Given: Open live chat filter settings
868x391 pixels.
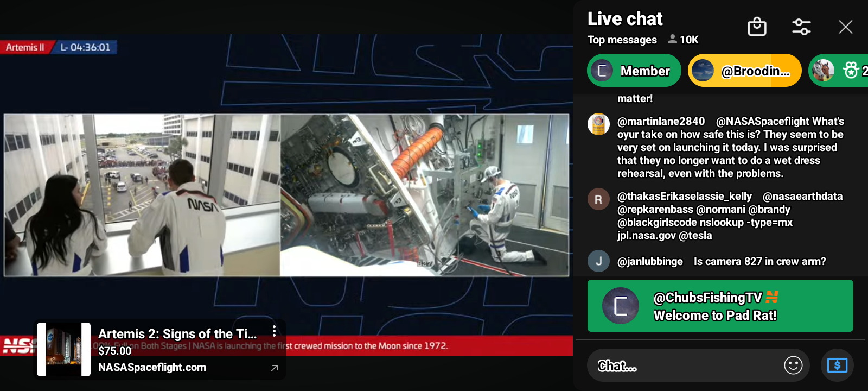Looking at the screenshot, I should click(x=801, y=27).
